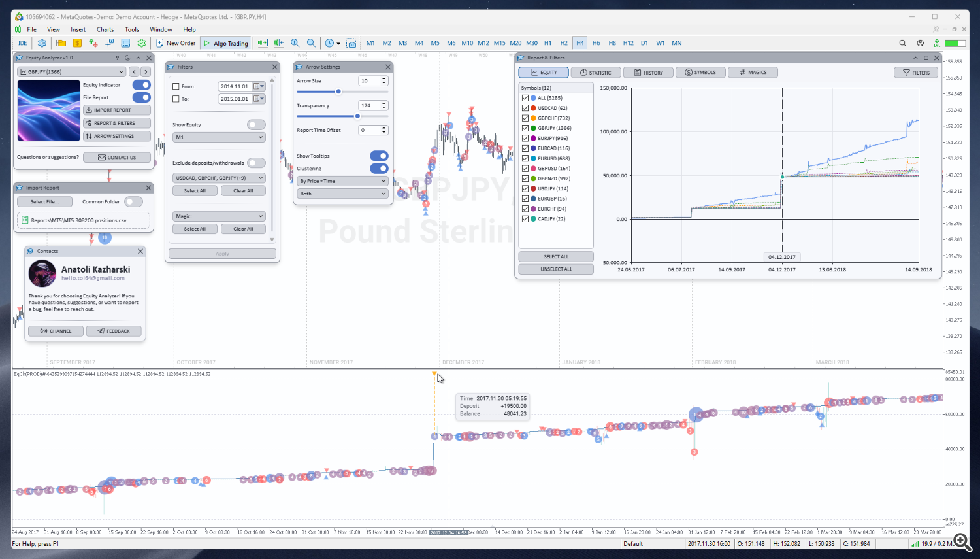
Task: Go to next symbol in Equity Analyzer
Action: click(146, 72)
